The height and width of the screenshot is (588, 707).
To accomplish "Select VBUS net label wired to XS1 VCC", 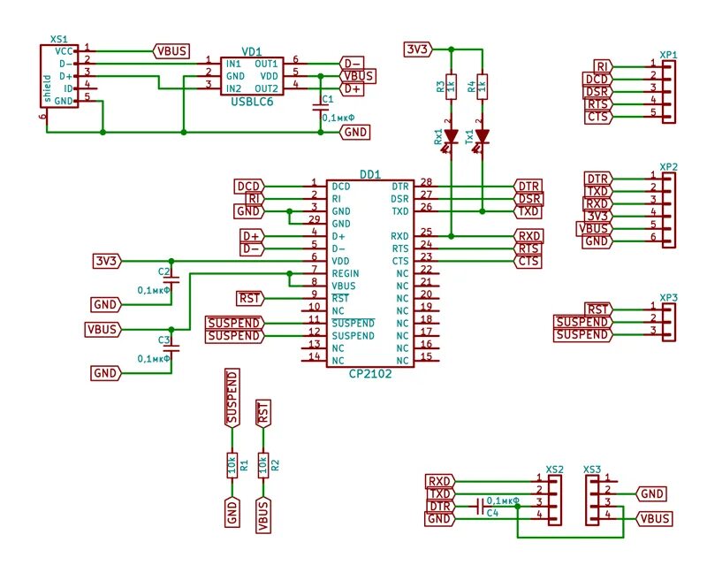I will click(x=171, y=51).
